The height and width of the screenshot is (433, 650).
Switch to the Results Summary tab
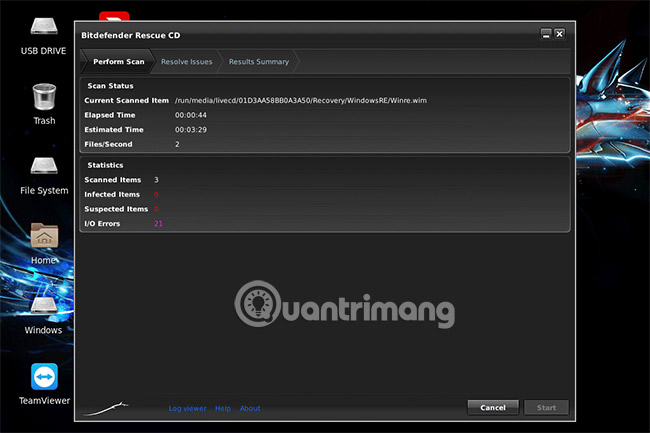click(x=259, y=62)
